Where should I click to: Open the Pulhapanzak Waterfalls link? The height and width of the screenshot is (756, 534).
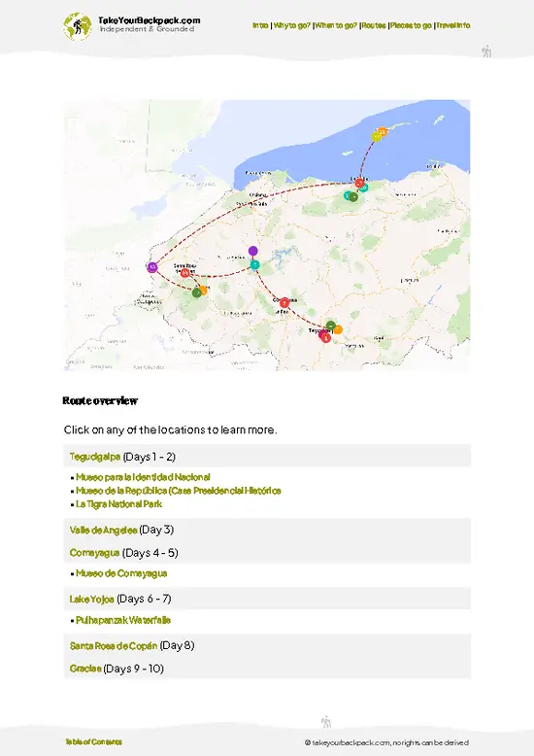tap(123, 620)
